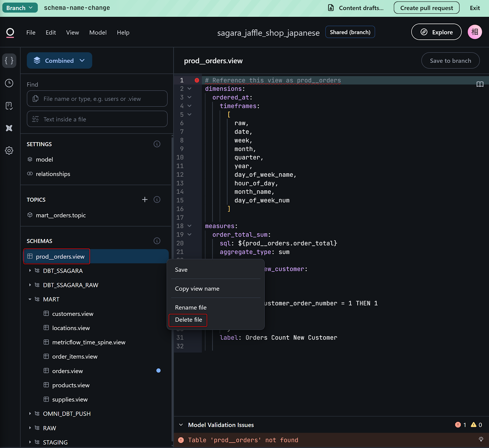Click the dbt integration X-shaped sidebar icon
Viewport: 489px width, 448px height.
coord(9,128)
